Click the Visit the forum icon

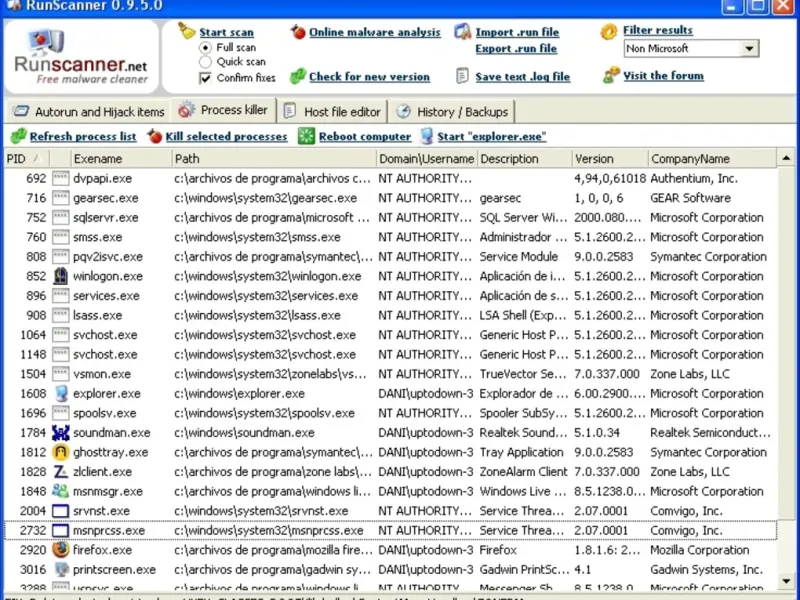(611, 76)
